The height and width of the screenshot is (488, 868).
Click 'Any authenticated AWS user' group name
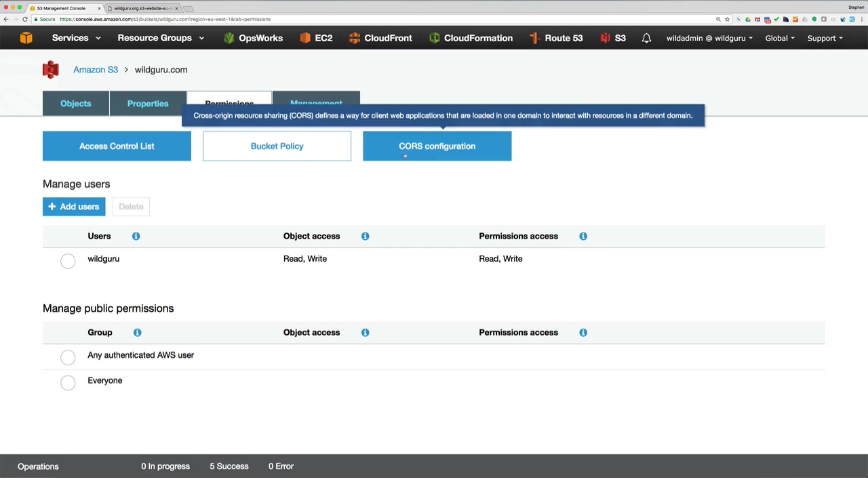pyautogui.click(x=141, y=355)
